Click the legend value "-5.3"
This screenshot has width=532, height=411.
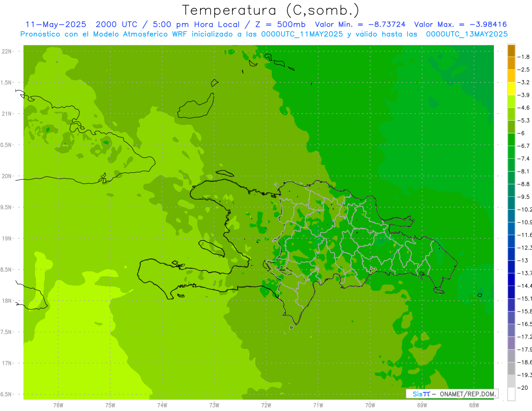(524, 121)
